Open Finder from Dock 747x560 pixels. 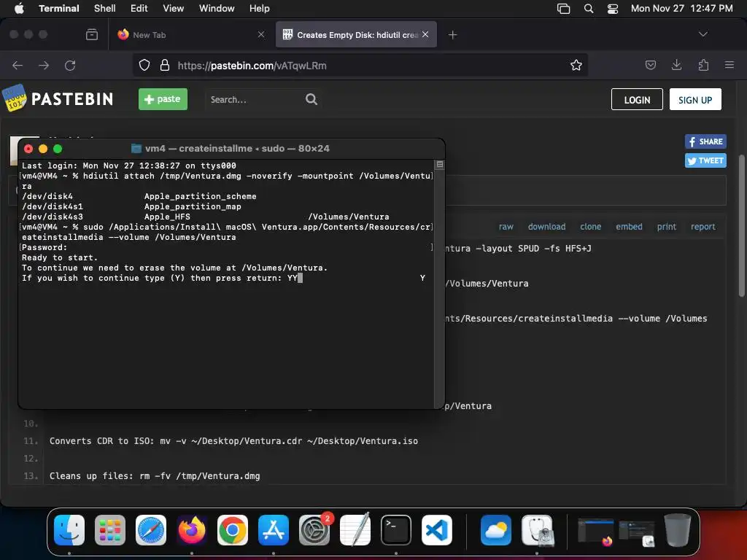[x=69, y=530]
